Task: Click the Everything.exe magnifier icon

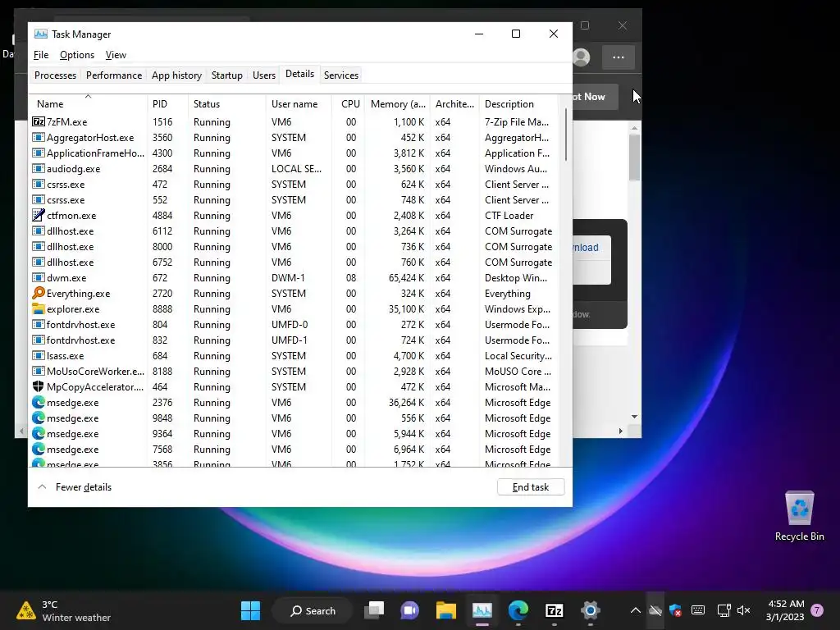Action: click(38, 293)
